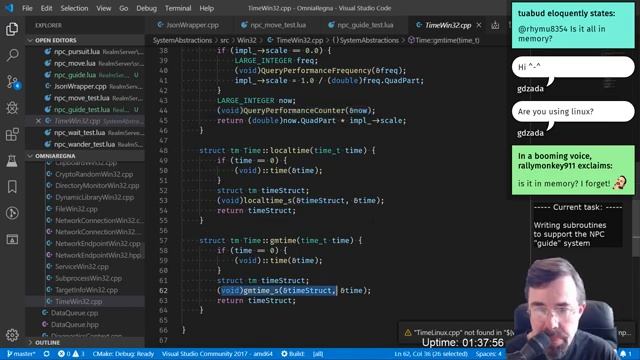Click the Spaces: 4 indentation indicator
This screenshot has height=360, width=640.
point(488,354)
